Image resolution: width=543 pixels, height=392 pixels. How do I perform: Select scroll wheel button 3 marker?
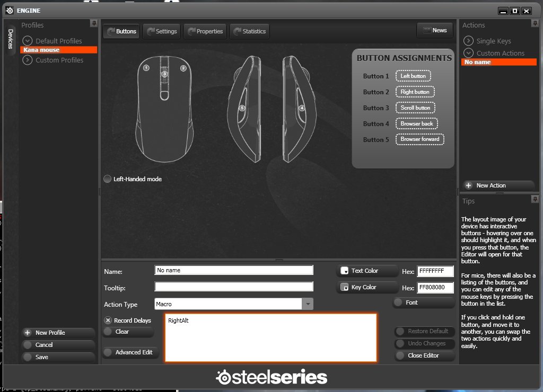164,74
